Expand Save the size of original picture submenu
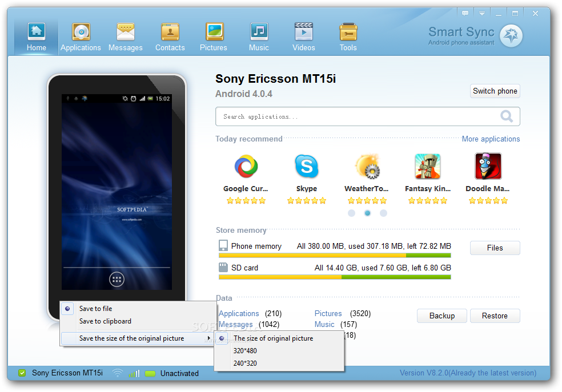Image resolution: width=562 pixels, height=392 pixels. pyautogui.click(x=138, y=338)
